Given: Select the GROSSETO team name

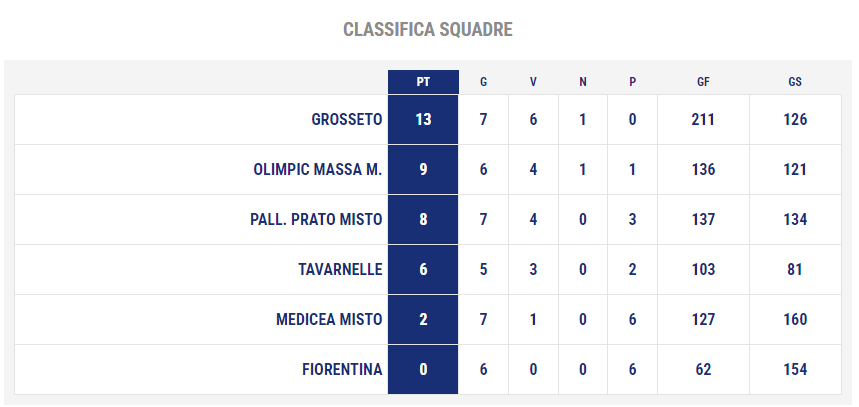Looking at the screenshot, I should (x=346, y=119).
